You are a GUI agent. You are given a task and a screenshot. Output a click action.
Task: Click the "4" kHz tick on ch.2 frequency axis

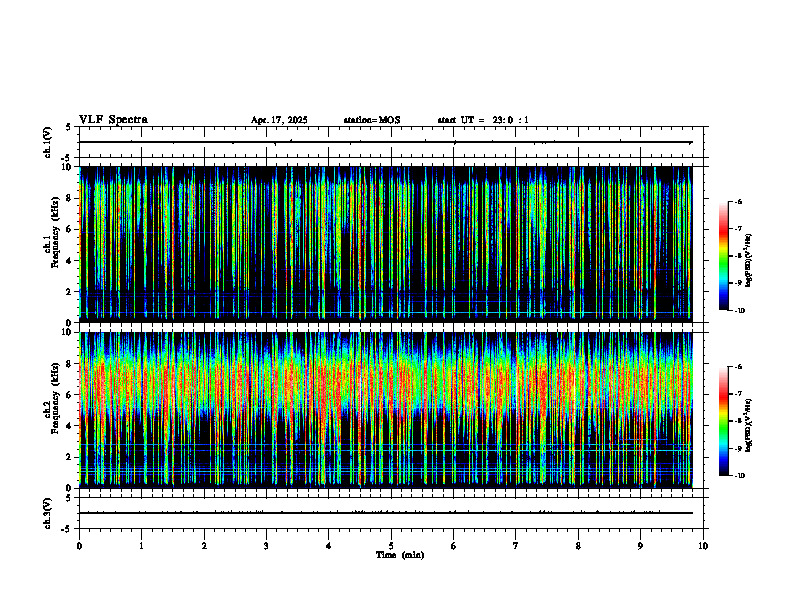68,426
